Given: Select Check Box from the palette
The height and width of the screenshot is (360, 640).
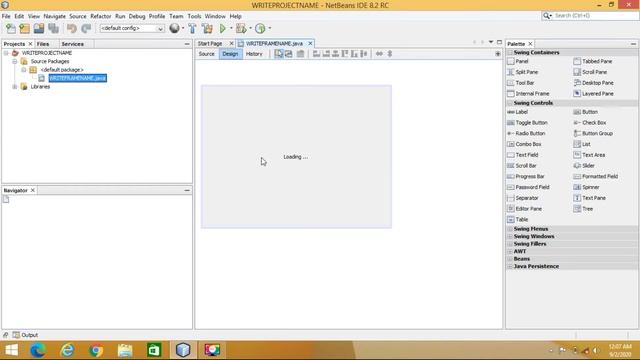Looking at the screenshot, I should (590, 122).
